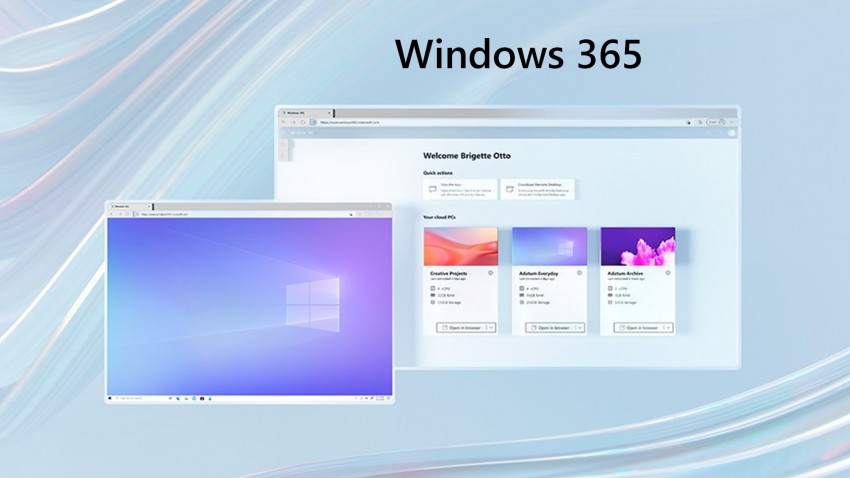The height and width of the screenshot is (478, 850).
Task: Click the Download Remote Desktop card icon
Action: click(x=510, y=189)
